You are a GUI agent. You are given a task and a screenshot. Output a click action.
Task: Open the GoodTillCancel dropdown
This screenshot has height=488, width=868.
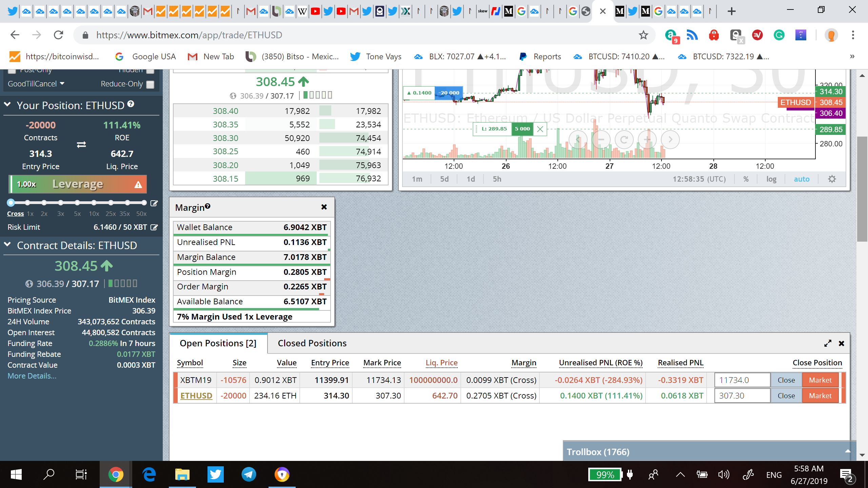click(x=36, y=84)
